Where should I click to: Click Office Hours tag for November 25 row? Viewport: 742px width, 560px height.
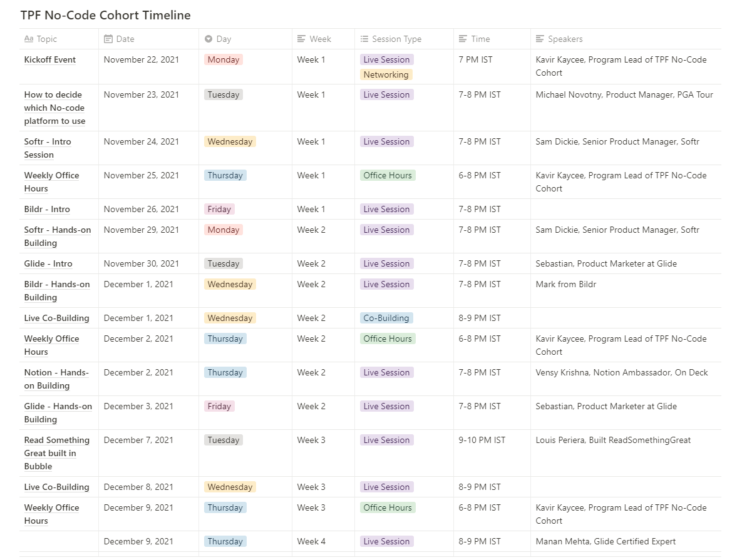click(x=388, y=175)
